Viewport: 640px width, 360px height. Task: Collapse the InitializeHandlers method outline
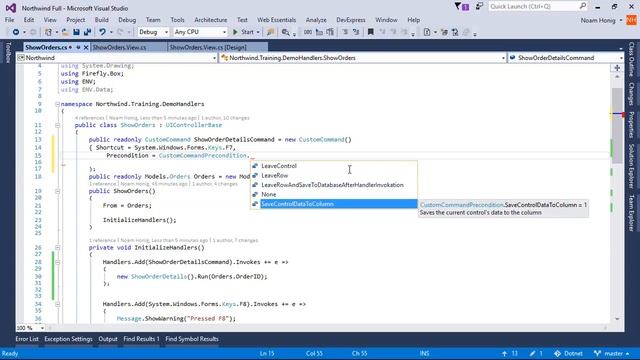pos(57,248)
